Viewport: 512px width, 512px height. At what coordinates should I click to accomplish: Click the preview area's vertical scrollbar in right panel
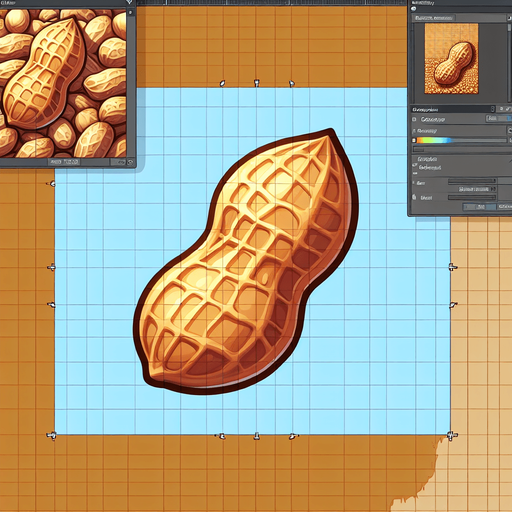(x=510, y=62)
